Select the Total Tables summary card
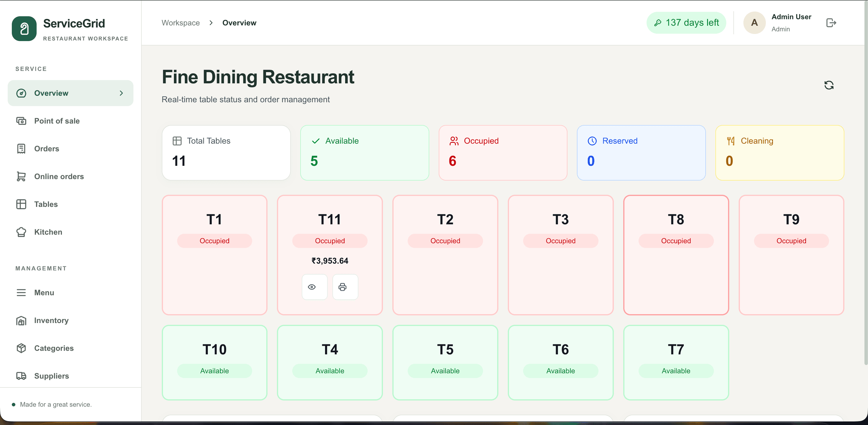868x425 pixels. (226, 153)
